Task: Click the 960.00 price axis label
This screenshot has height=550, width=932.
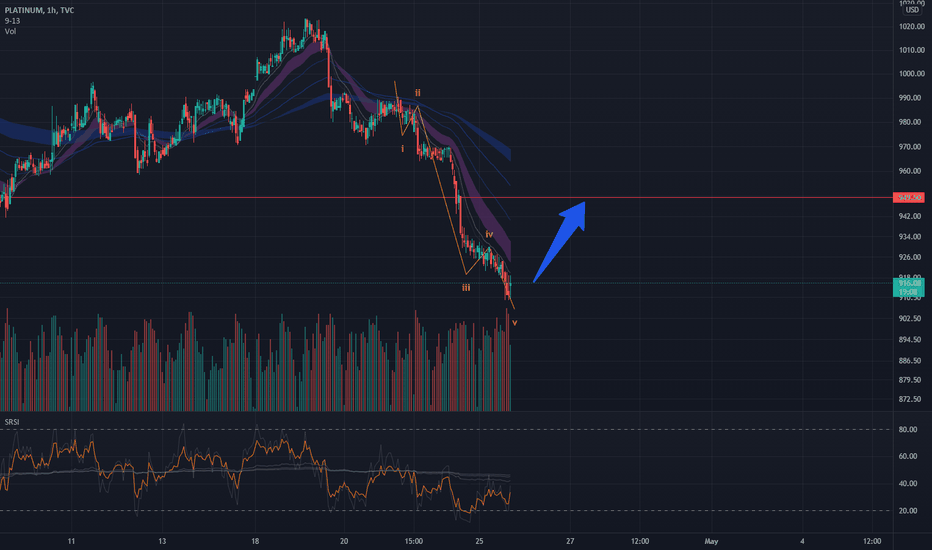Action: pos(912,171)
